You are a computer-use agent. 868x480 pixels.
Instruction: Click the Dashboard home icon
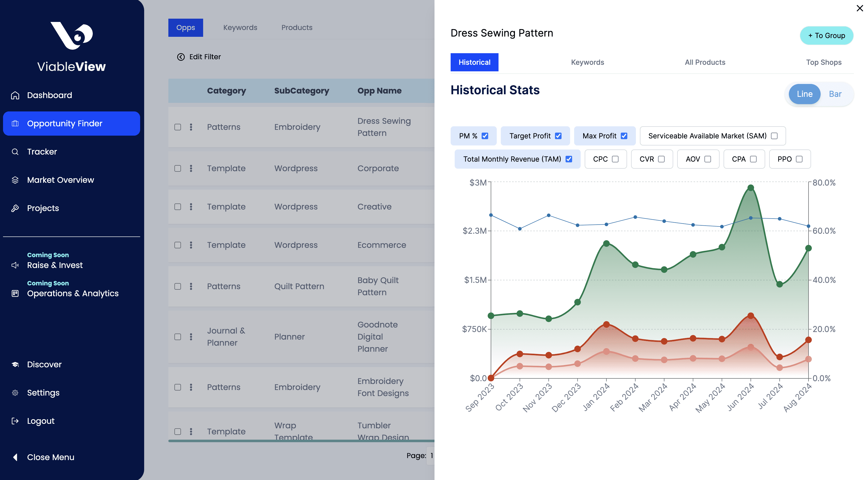point(15,95)
